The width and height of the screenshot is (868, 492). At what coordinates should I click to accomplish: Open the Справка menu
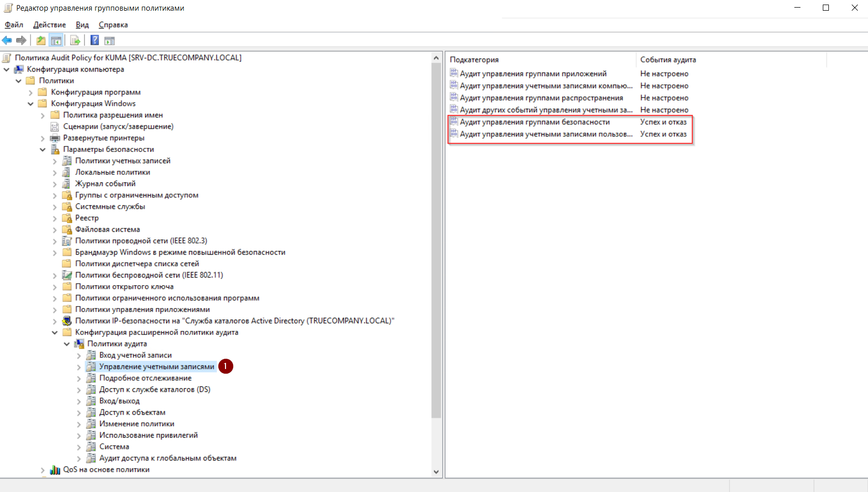113,25
